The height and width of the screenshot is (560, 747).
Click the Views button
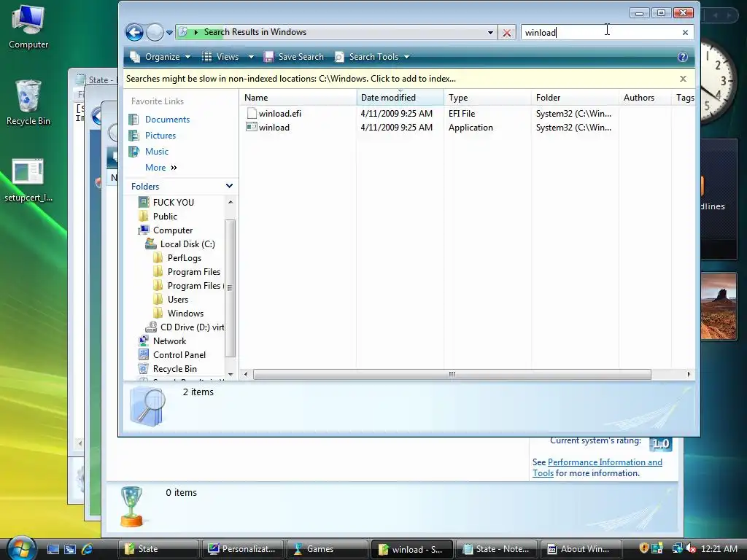pyautogui.click(x=220, y=57)
